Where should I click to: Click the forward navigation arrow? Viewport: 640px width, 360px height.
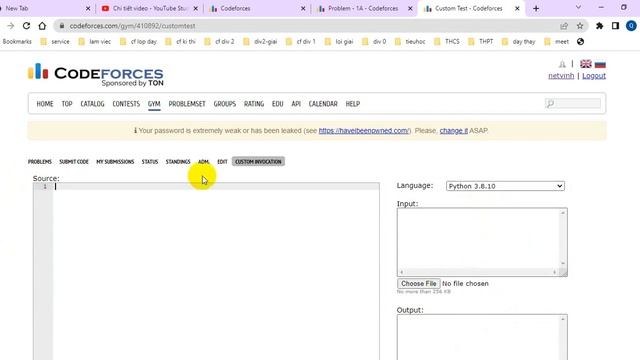pos(11,26)
